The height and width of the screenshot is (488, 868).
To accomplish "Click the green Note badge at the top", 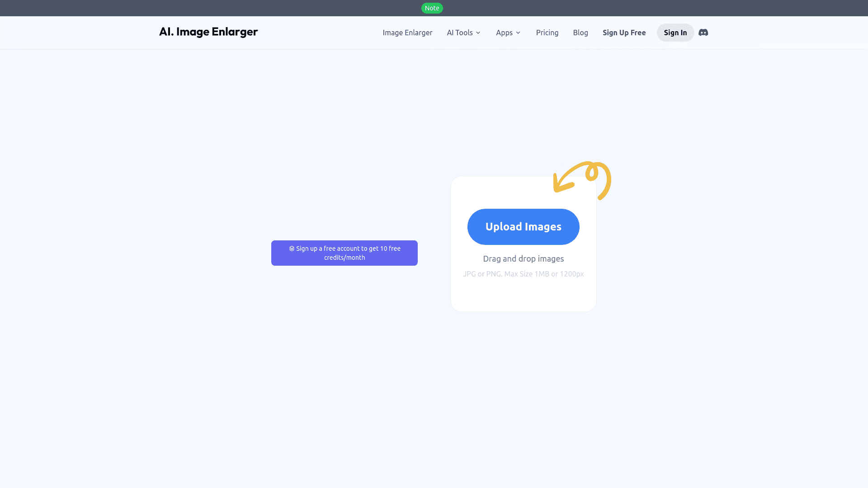I will (x=432, y=8).
